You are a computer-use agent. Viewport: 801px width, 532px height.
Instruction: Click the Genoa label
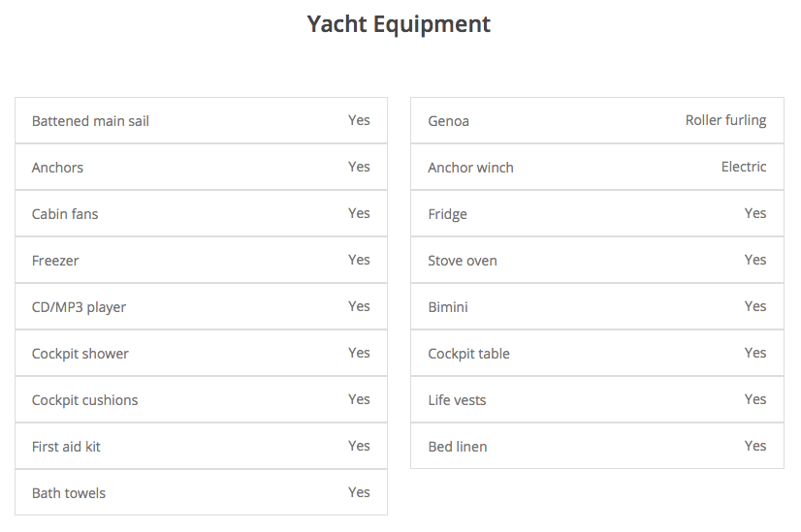pos(448,121)
